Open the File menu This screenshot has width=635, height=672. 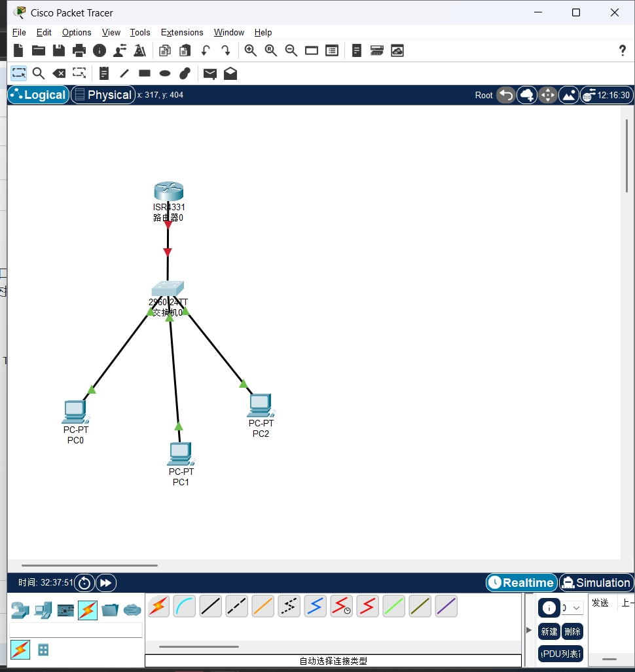19,33
